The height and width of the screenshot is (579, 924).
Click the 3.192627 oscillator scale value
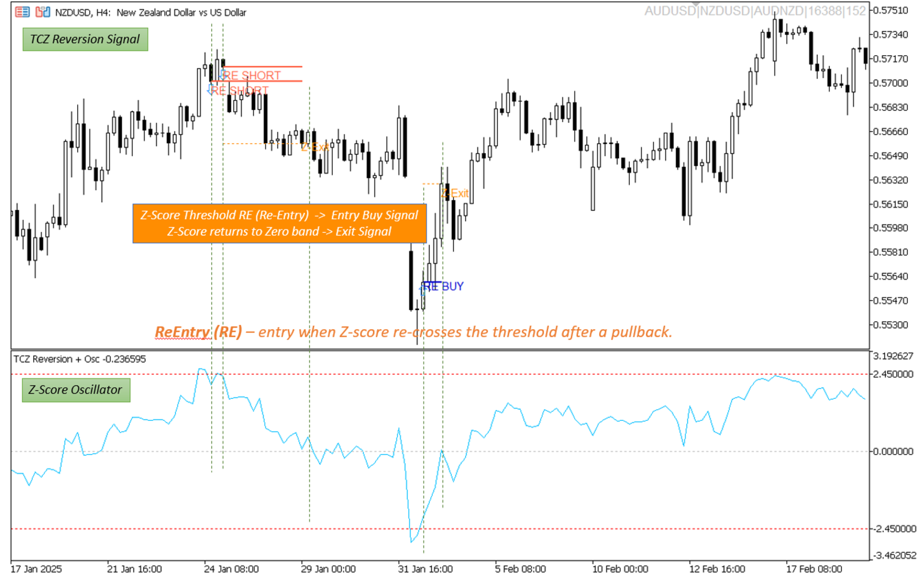[893, 356]
